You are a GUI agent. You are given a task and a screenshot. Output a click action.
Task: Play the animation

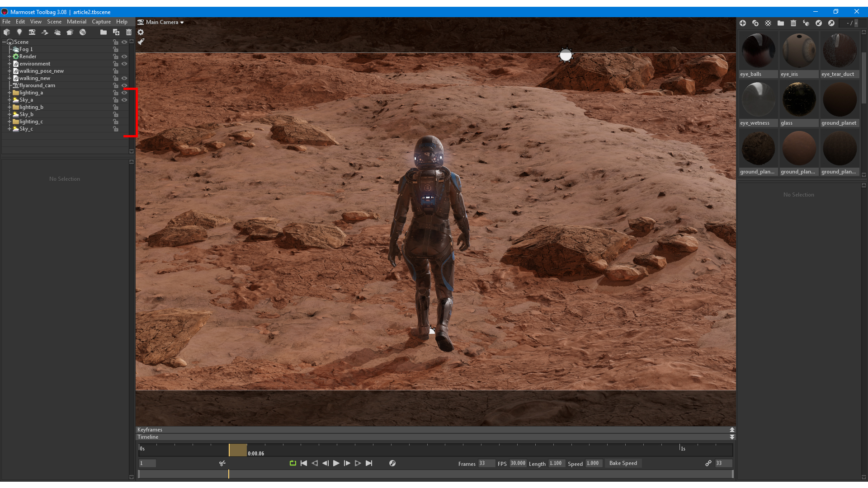coord(336,463)
